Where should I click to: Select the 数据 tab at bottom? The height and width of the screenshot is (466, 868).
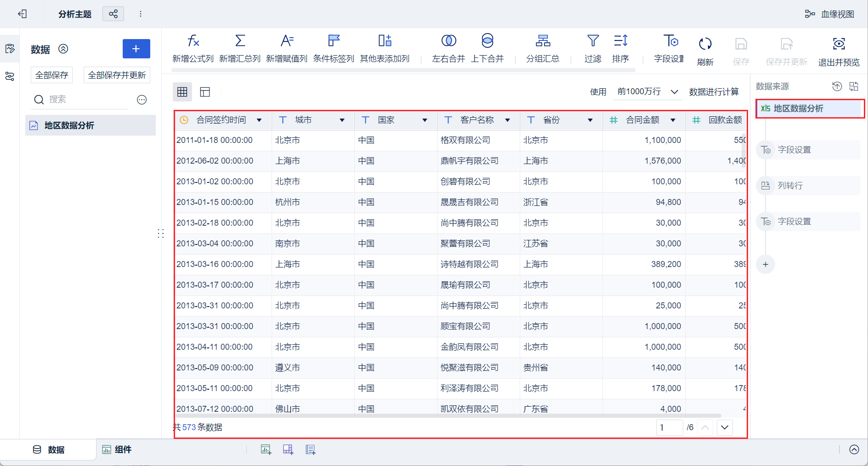tap(49, 449)
